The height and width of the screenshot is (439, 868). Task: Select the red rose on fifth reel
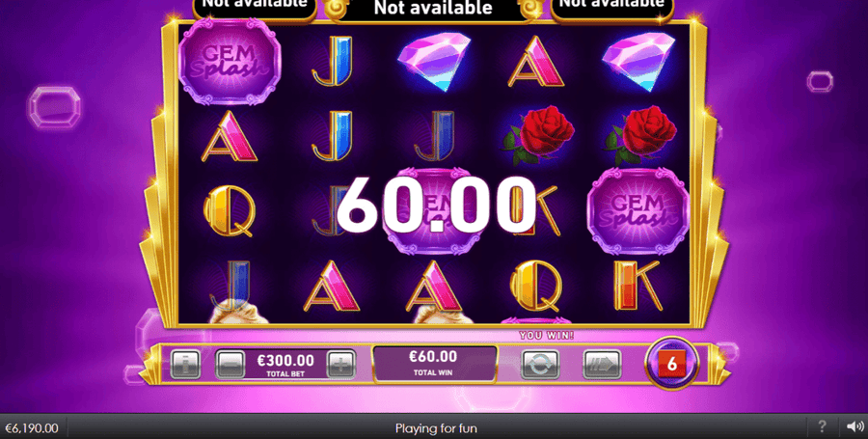point(640,136)
